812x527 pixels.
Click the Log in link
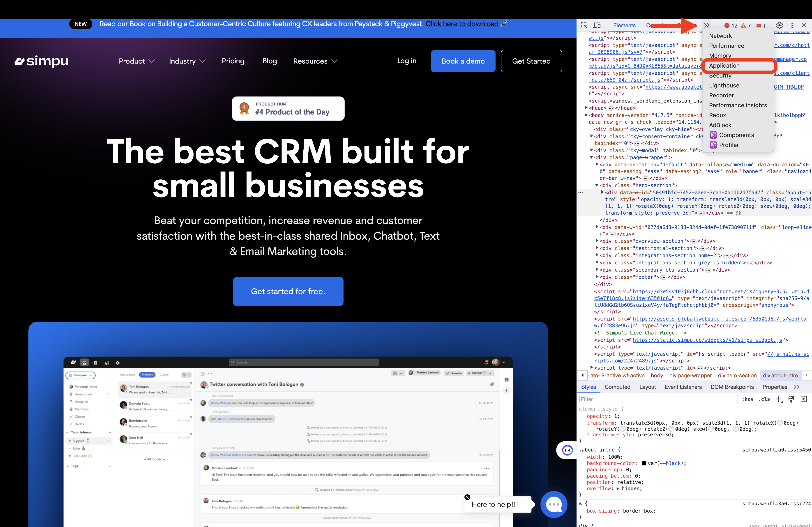click(407, 61)
